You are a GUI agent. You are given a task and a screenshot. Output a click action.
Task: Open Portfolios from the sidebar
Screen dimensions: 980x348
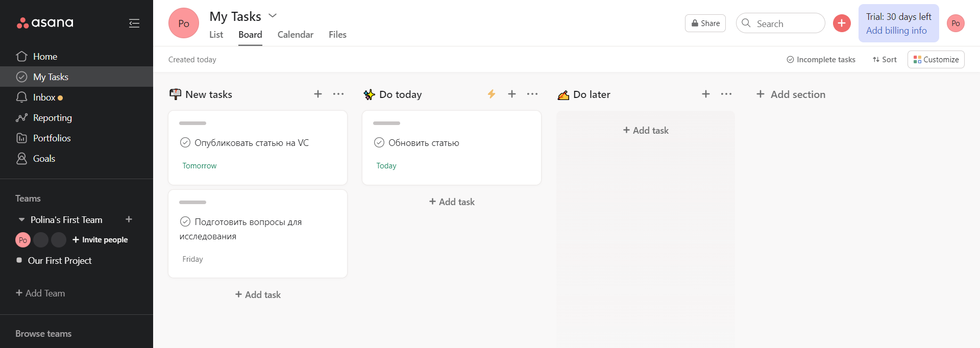coord(52,138)
